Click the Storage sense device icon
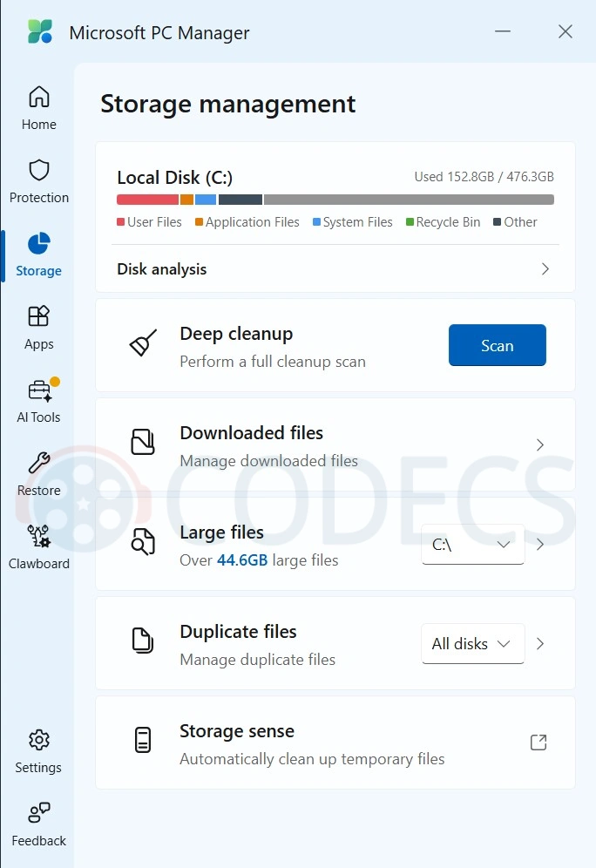The width and height of the screenshot is (596, 868). tap(143, 740)
